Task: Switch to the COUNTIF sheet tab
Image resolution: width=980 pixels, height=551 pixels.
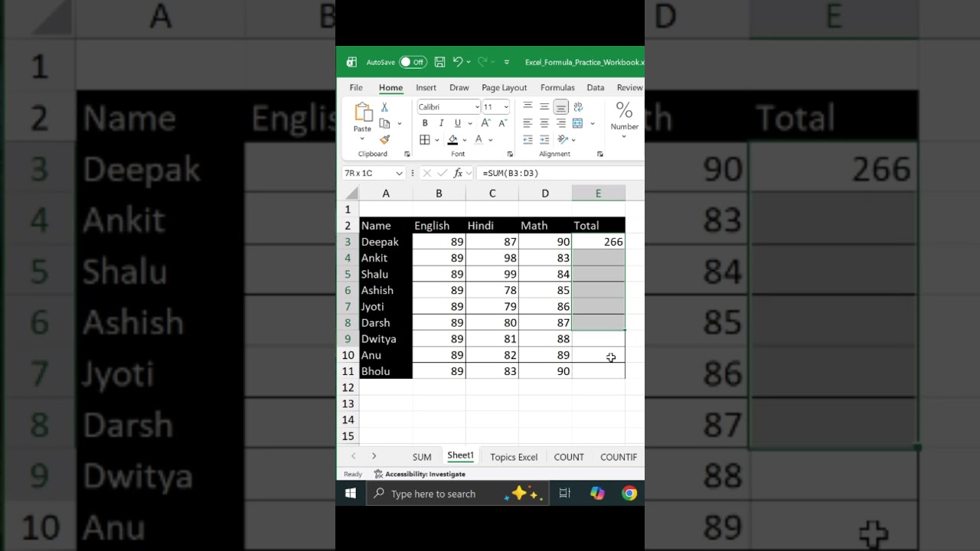Action: coord(619,457)
